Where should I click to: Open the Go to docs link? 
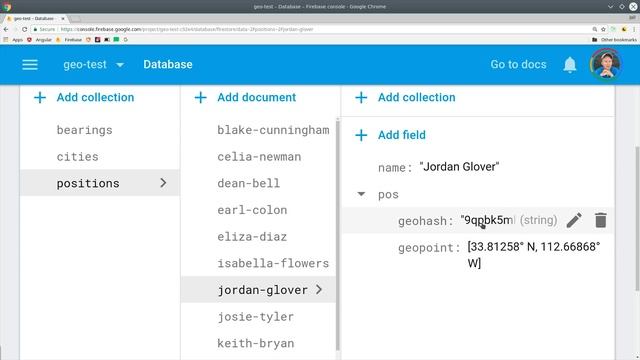(518, 64)
